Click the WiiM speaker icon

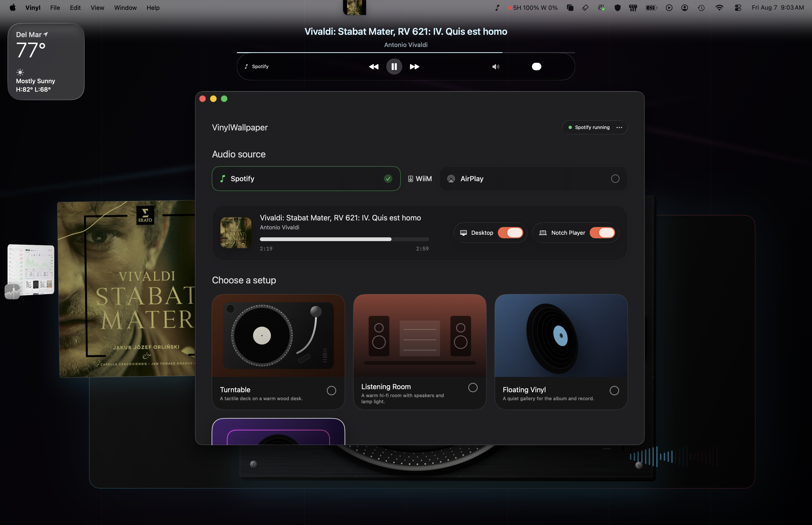(410, 179)
